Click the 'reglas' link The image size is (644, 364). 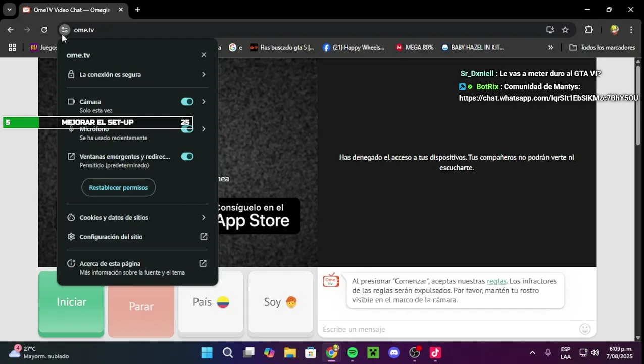497,281
